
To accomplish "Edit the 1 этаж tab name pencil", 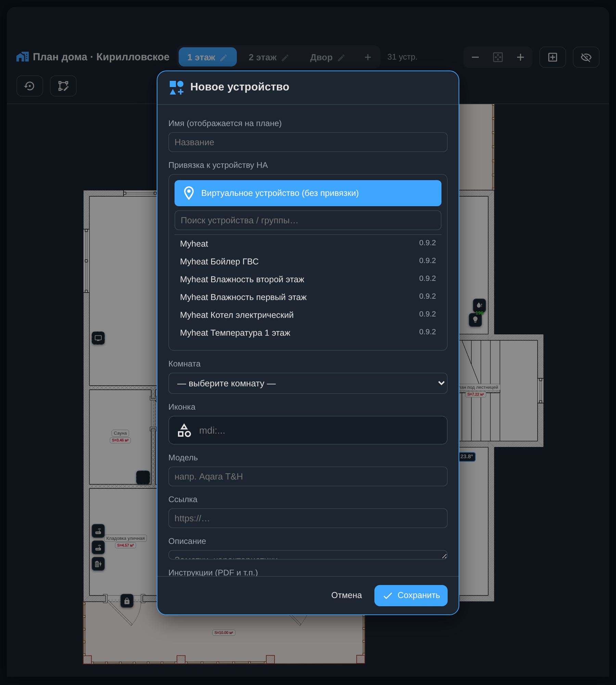I will click(223, 58).
